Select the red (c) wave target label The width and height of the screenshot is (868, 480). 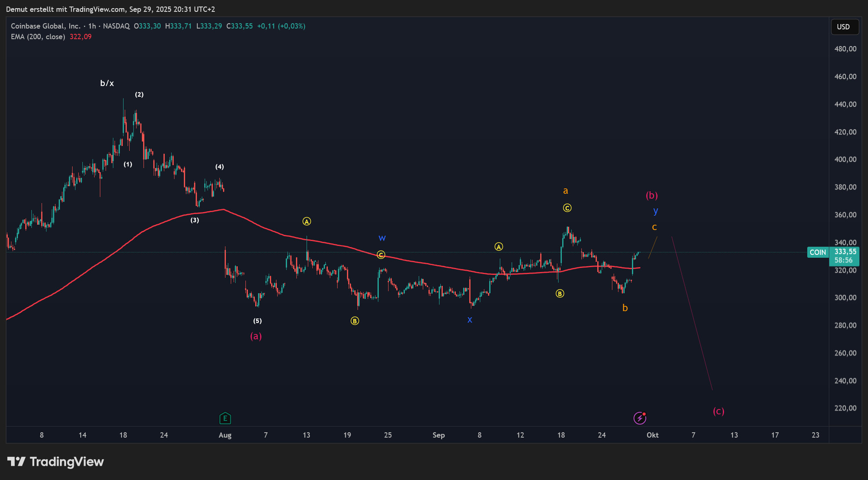(x=718, y=411)
